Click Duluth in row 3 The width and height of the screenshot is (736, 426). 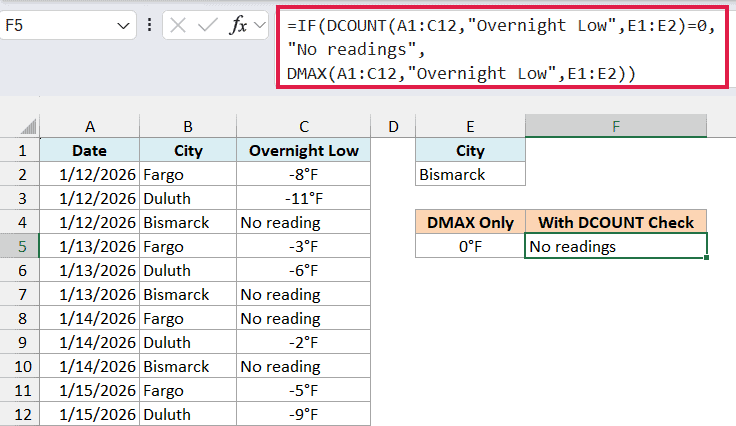(x=188, y=198)
